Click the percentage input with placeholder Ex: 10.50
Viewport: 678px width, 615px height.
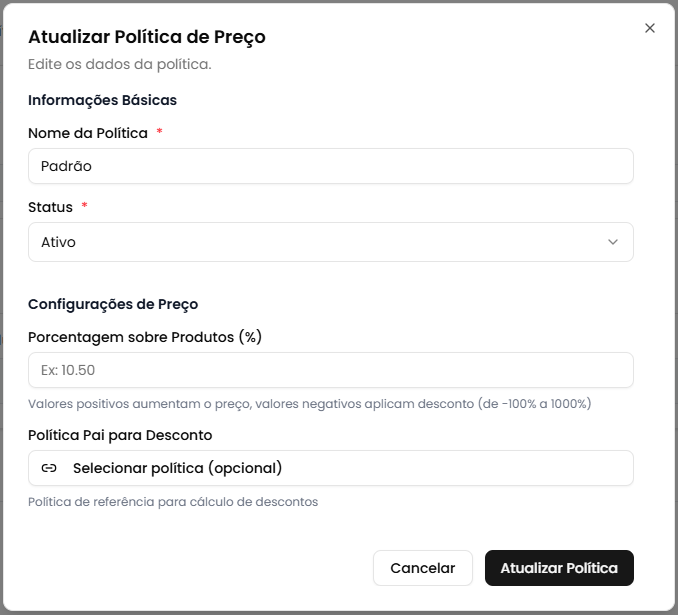pyautogui.click(x=330, y=370)
